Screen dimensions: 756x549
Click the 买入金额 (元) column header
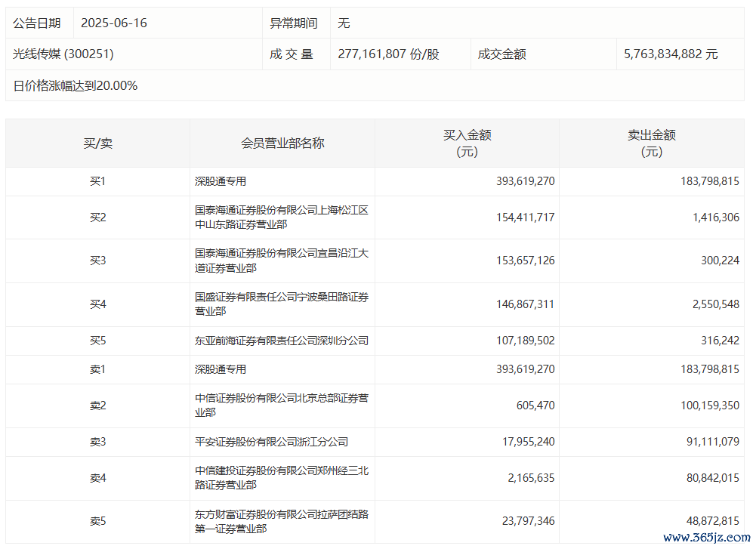pos(467,143)
